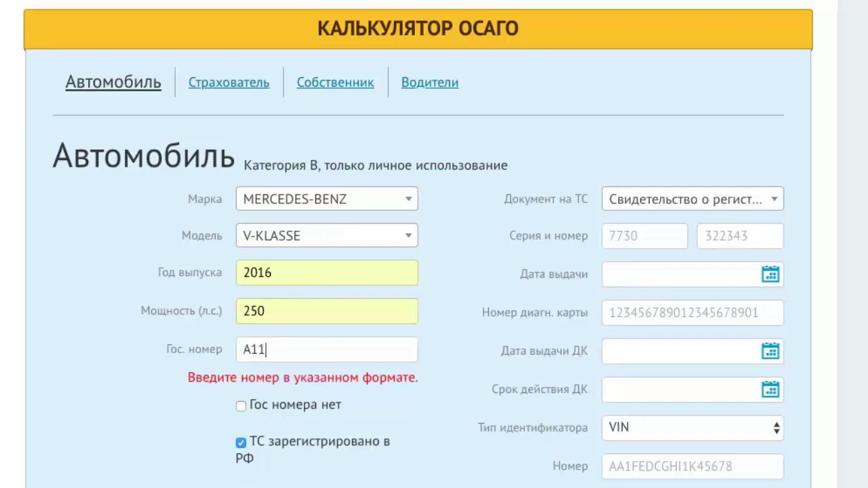Switch to the Водители tab
The height and width of the screenshot is (488, 868).
[430, 82]
